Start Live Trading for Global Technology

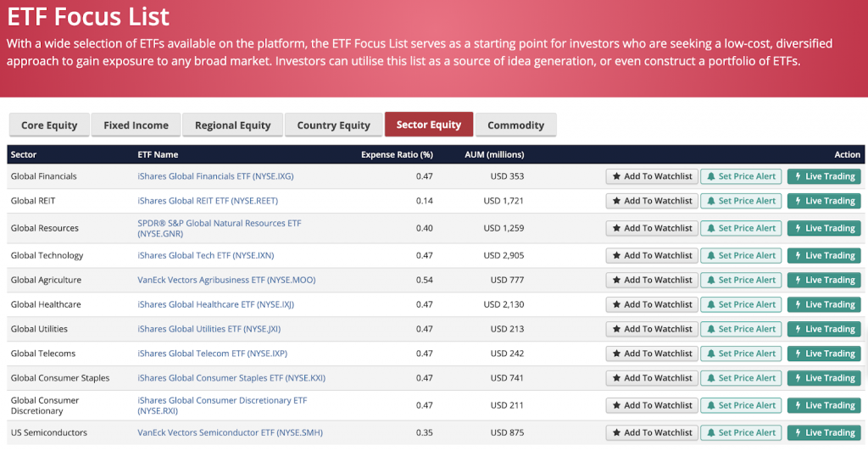pos(825,256)
